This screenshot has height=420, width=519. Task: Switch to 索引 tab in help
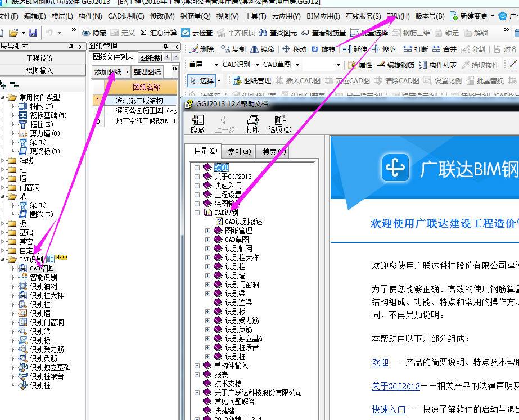240,152
